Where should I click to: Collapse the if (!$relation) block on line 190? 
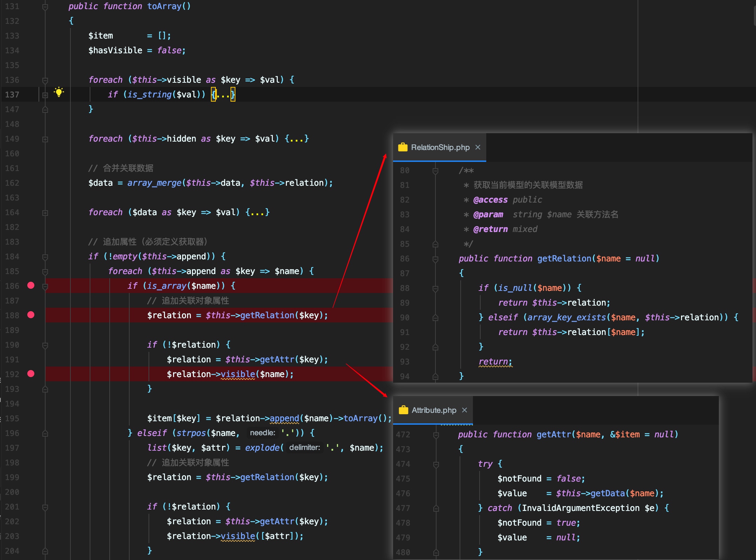[45, 345]
